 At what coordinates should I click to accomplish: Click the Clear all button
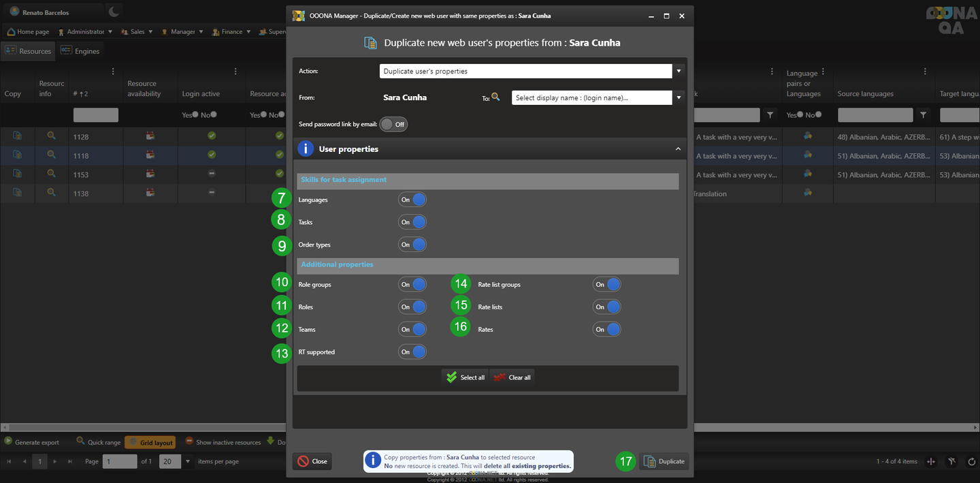tap(512, 377)
